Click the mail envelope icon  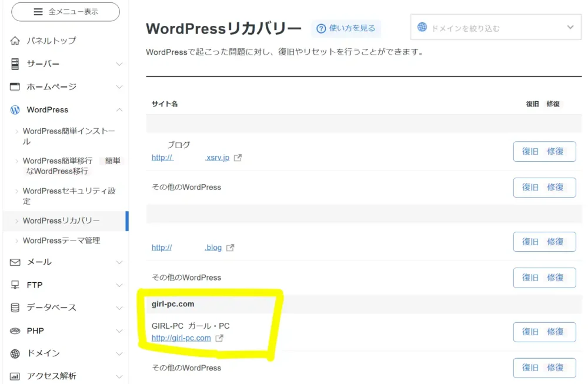point(15,262)
